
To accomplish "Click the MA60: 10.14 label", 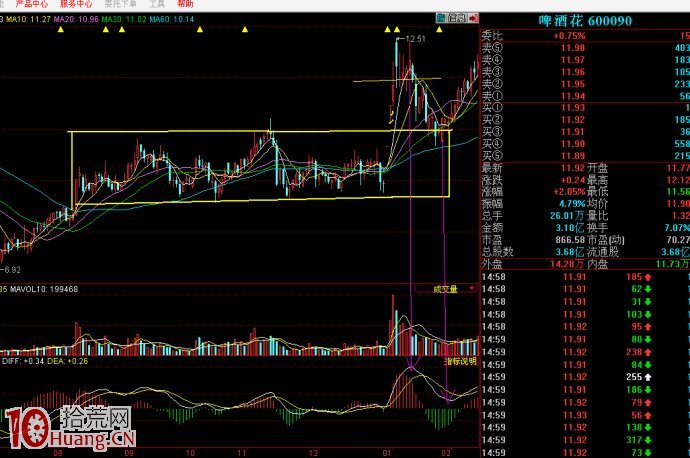I will pyautogui.click(x=172, y=19).
